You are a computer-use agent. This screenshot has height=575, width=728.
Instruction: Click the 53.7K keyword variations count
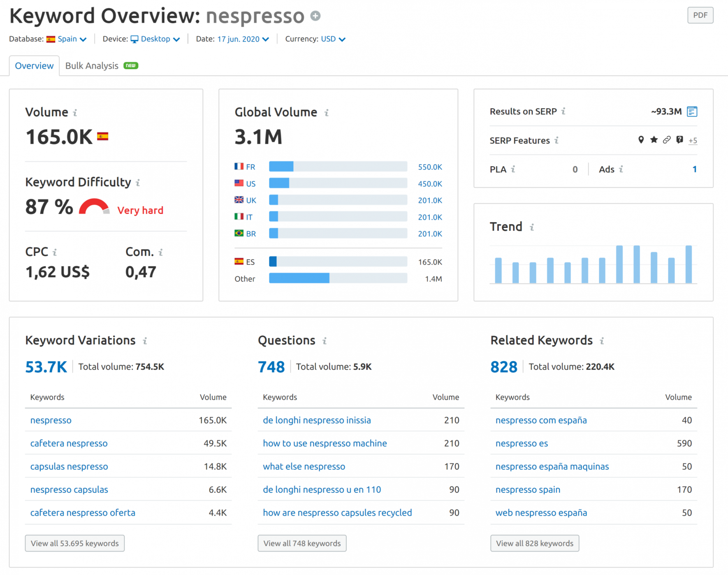click(46, 367)
